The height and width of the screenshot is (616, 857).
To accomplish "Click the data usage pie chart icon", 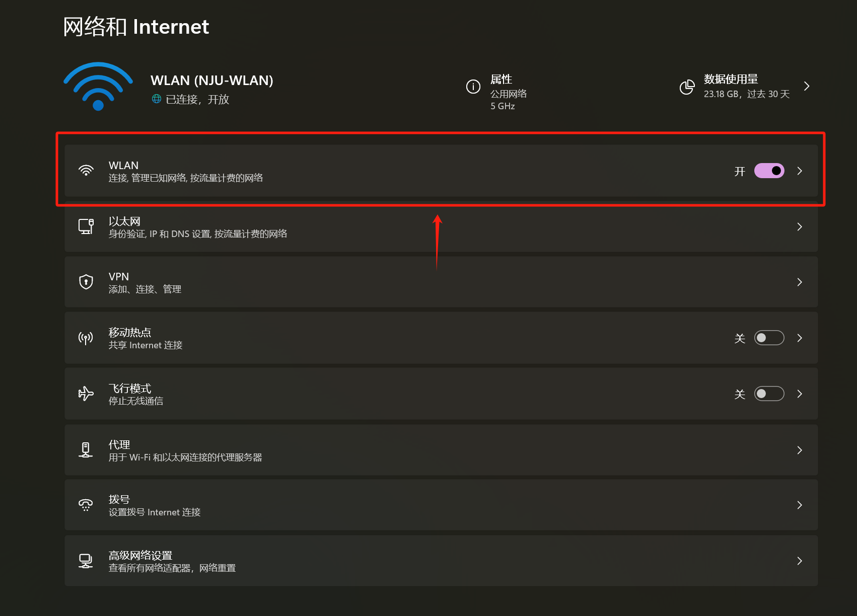I will 687,87.
